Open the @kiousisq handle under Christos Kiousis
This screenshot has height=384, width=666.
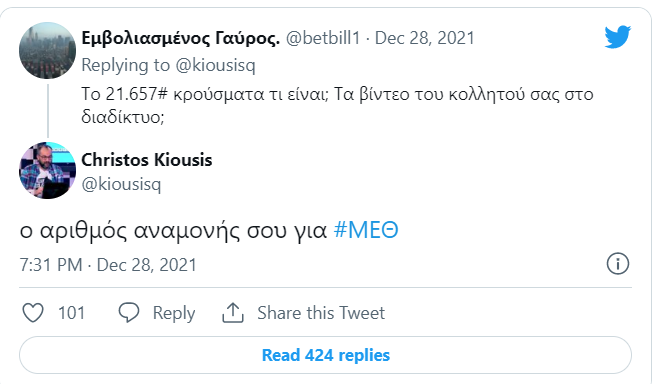(x=121, y=184)
